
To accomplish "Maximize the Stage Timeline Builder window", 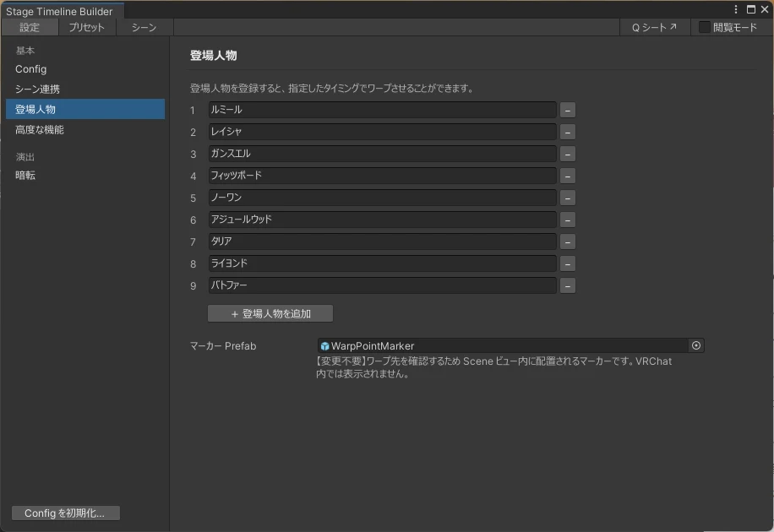I will pyautogui.click(x=751, y=9).
